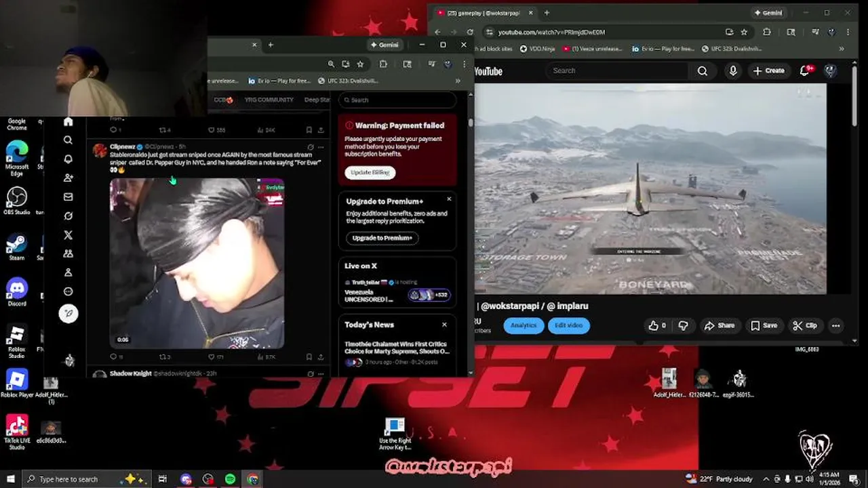Viewport: 868px width, 488px height.
Task: Open Chrome menu in YouTube window
Action: pyautogui.click(x=848, y=32)
